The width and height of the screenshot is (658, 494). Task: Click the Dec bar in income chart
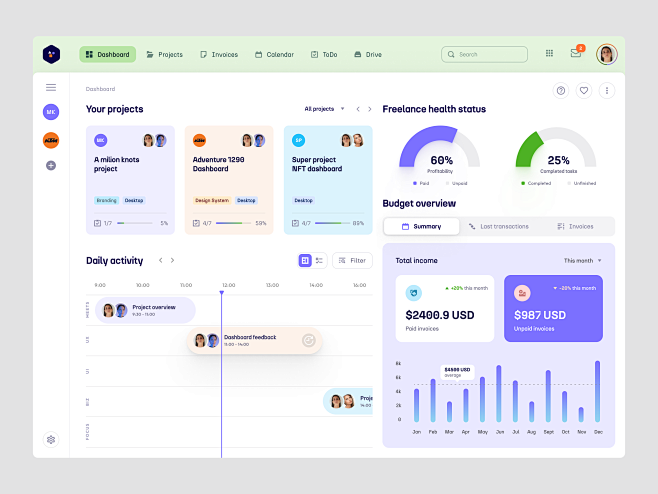pyautogui.click(x=597, y=391)
